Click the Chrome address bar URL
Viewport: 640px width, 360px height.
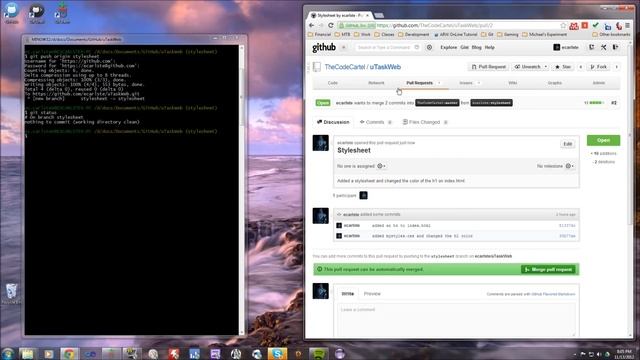pos(435,26)
